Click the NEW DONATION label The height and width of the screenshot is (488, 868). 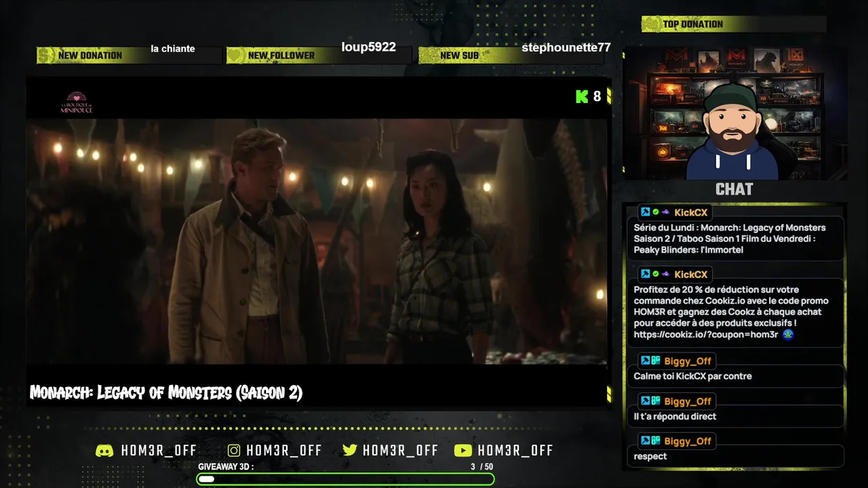(x=90, y=56)
